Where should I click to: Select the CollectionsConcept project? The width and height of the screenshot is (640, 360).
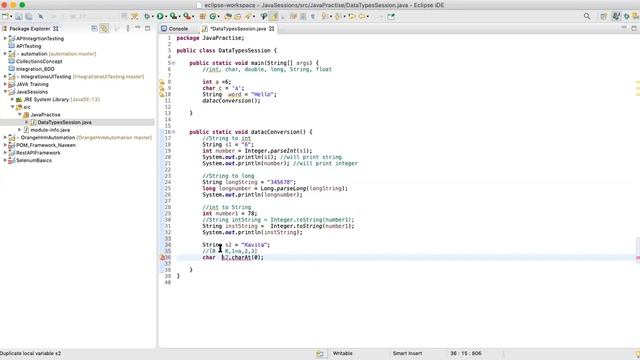(x=39, y=61)
